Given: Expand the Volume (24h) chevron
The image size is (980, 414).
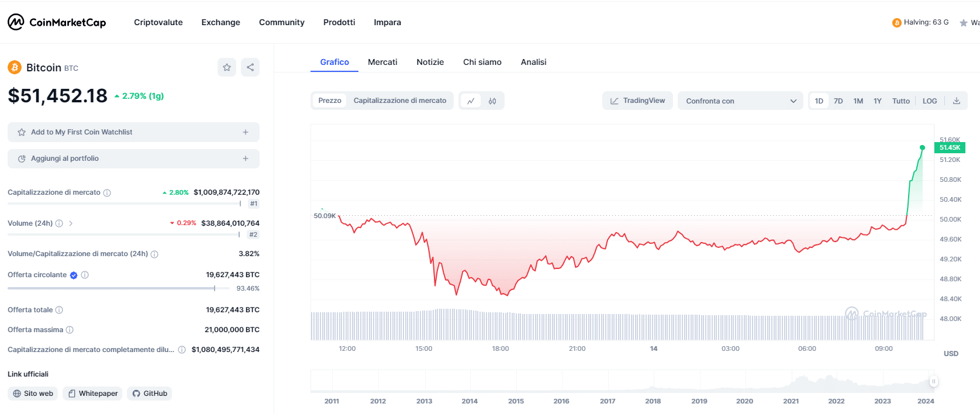Looking at the screenshot, I should (x=71, y=223).
